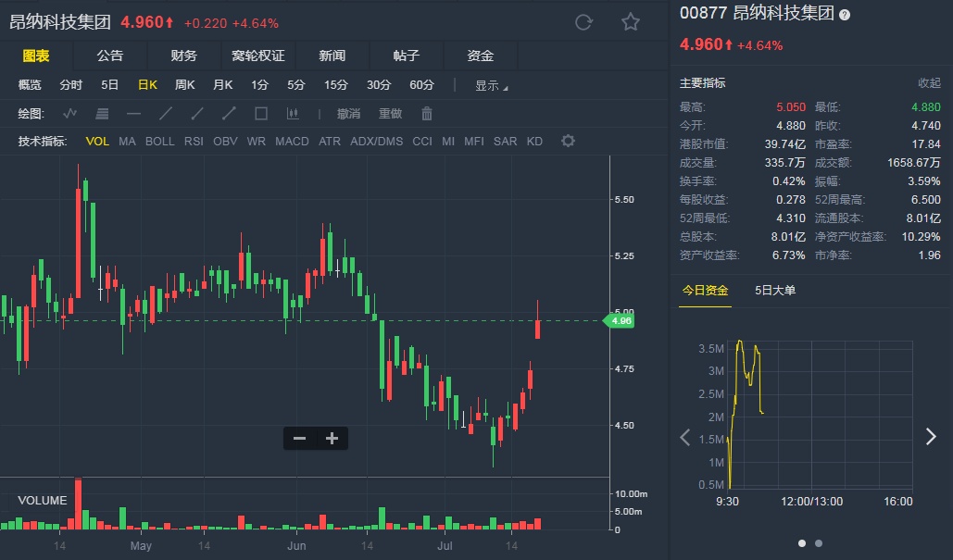This screenshot has width=953, height=560.
Task: Select the wave line drawing tool
Action: pyautogui.click(x=70, y=114)
